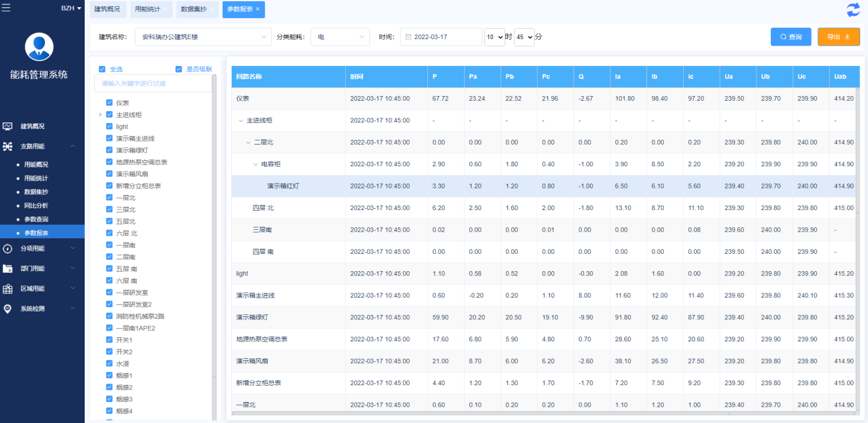Image resolution: width=868 pixels, height=423 pixels.
Task: Click the table horizontal scrollbar
Action: click(480, 413)
